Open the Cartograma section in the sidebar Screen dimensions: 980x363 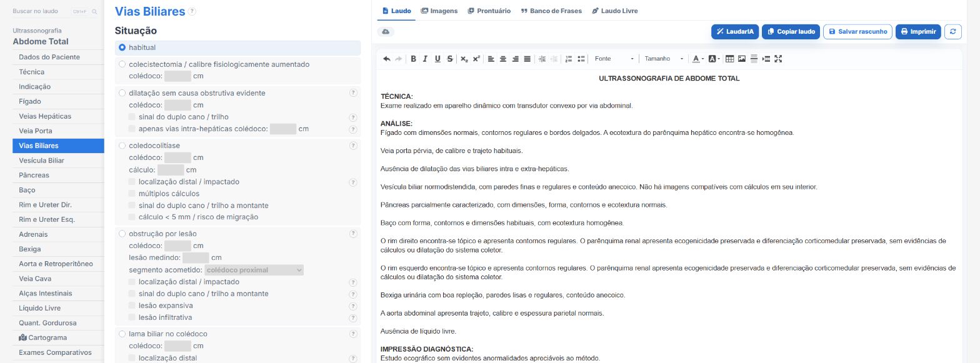[x=58, y=337]
